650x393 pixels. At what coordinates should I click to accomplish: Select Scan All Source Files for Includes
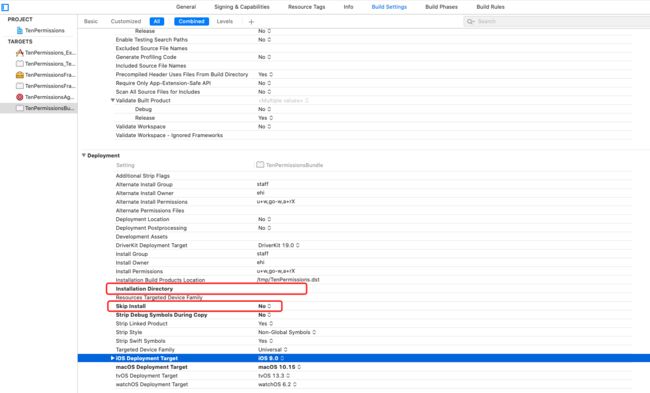(158, 92)
